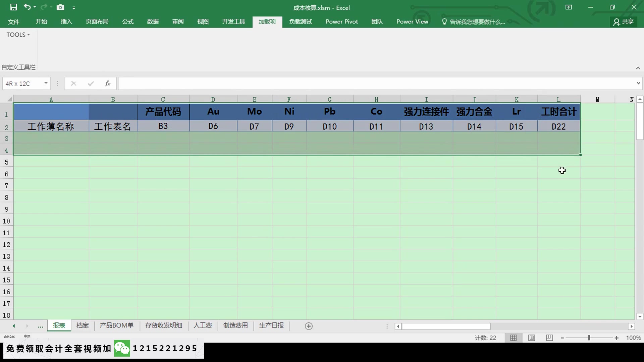Switch to the 开始 ribbon tab
The image size is (644, 362).
click(41, 21)
